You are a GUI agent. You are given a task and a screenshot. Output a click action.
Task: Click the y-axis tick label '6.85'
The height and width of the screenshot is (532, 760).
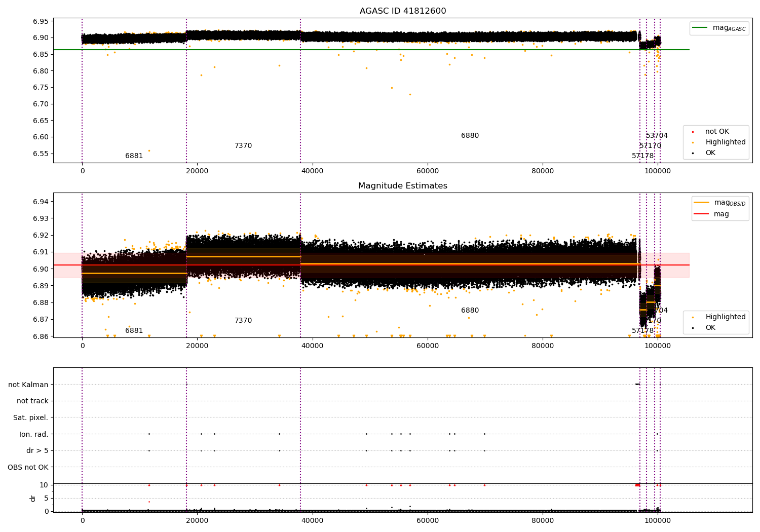click(x=41, y=54)
